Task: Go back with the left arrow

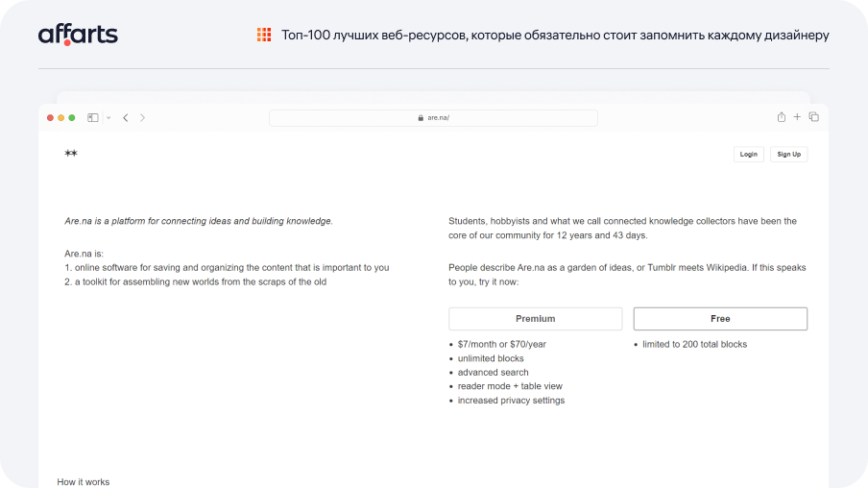Action: point(126,117)
